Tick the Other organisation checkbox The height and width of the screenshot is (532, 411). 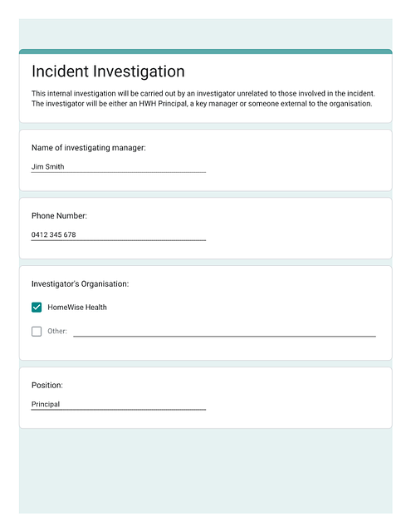pos(37,331)
